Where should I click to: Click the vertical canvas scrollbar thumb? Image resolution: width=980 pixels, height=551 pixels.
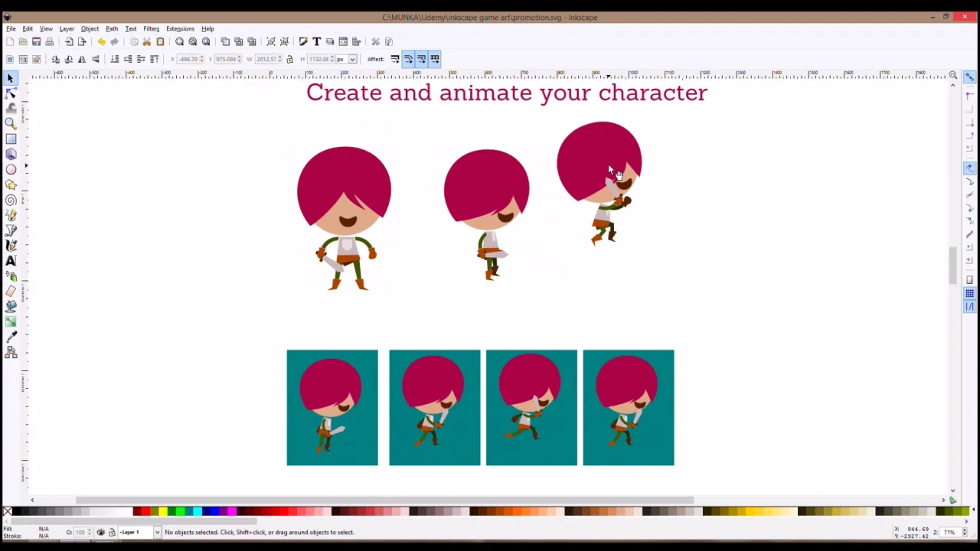pyautogui.click(x=952, y=266)
